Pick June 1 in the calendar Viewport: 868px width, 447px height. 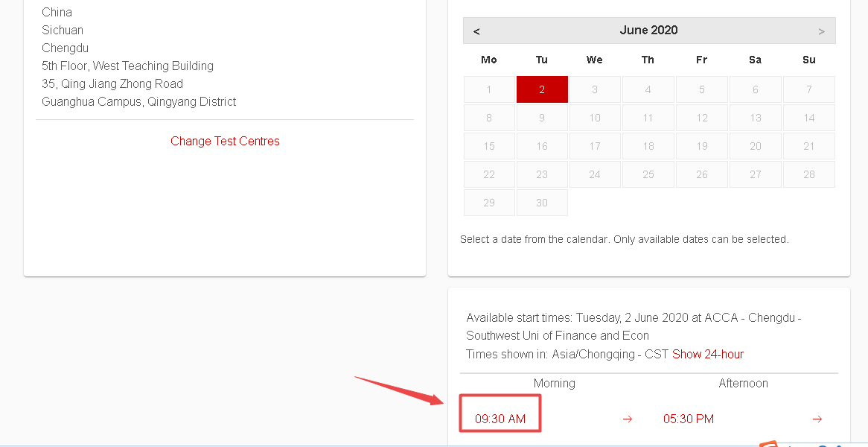(489, 89)
